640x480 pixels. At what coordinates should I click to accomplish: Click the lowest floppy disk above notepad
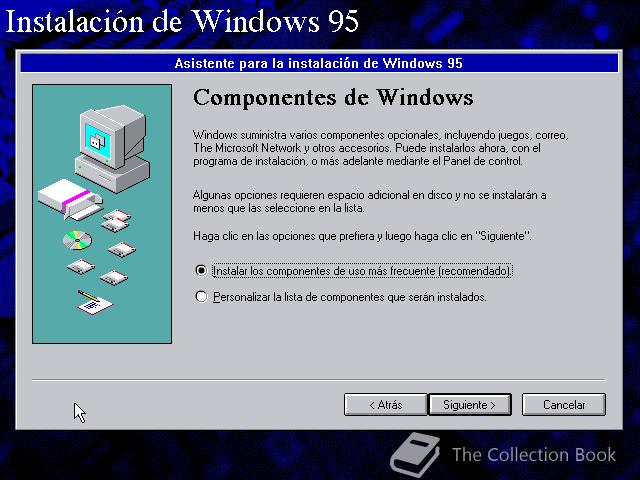coord(114,278)
